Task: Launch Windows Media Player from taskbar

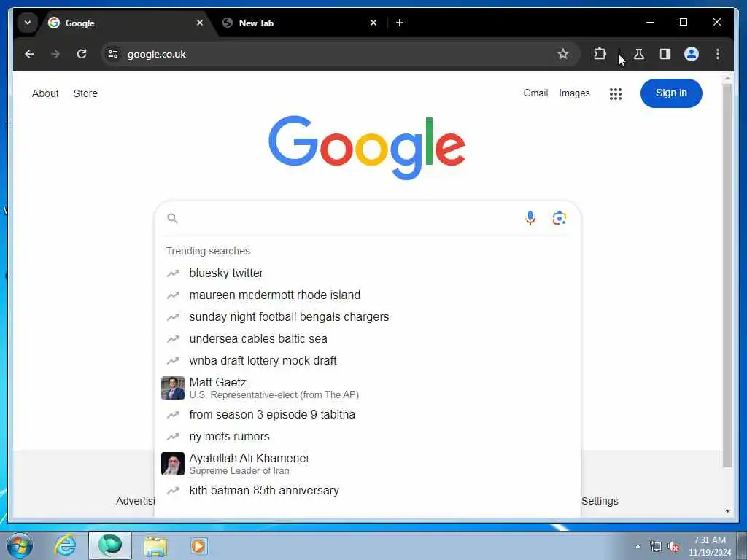Action: click(198, 545)
